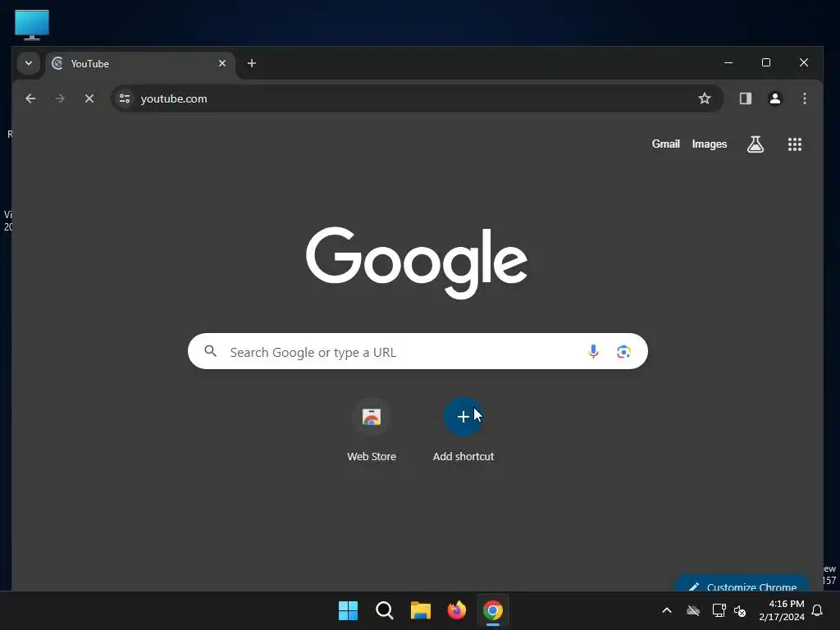Minimize the Chrome window
The image size is (840, 630).
[x=728, y=62]
